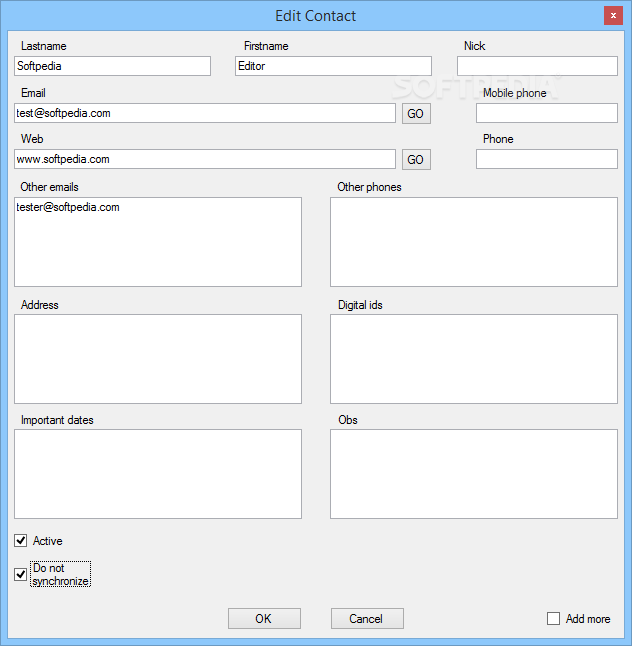
Task: Click the tester@softpedia.com entry text
Action: click(68, 207)
